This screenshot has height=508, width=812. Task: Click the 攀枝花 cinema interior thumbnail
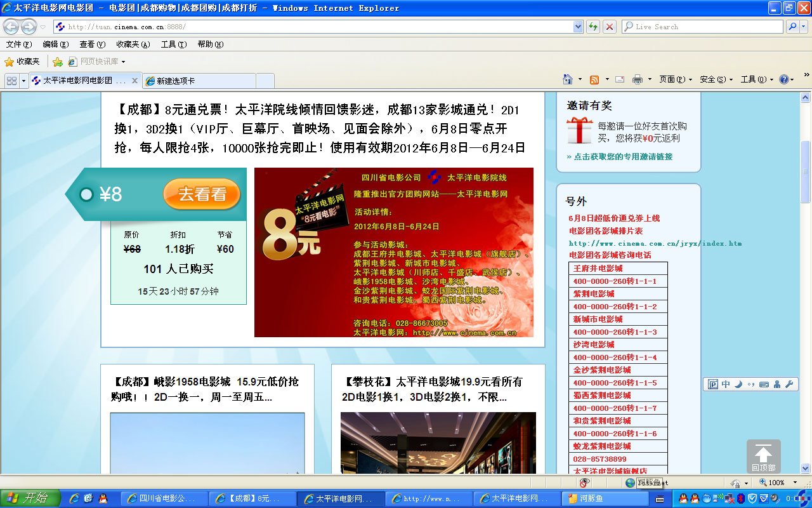click(x=438, y=443)
